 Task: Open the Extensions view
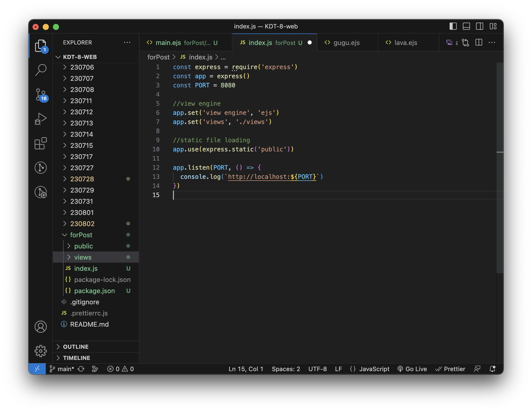(x=41, y=144)
